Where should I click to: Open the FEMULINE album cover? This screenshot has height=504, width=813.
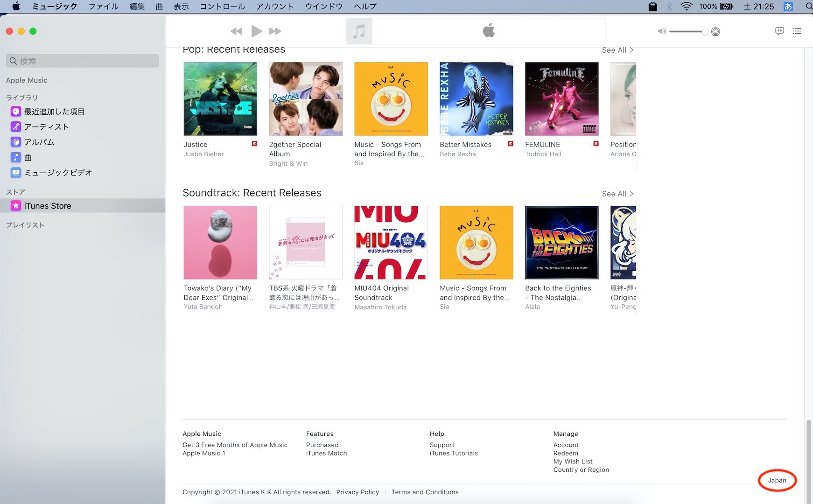(x=562, y=99)
